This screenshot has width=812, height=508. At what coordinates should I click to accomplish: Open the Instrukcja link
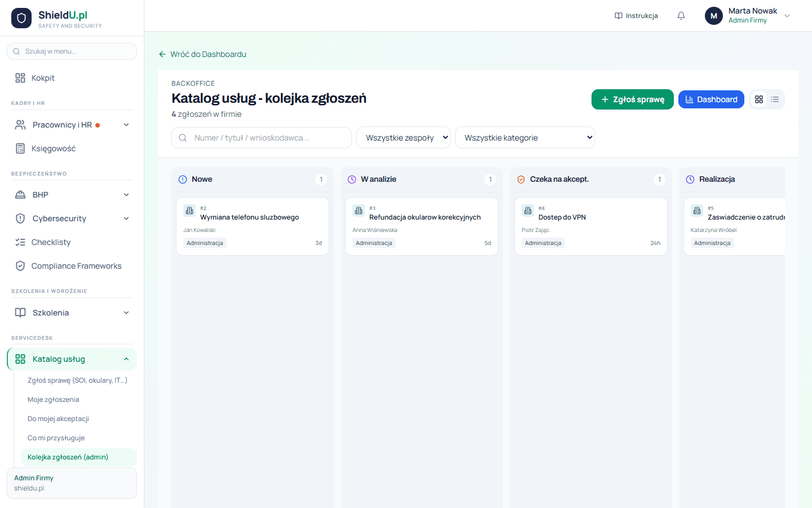(x=636, y=16)
